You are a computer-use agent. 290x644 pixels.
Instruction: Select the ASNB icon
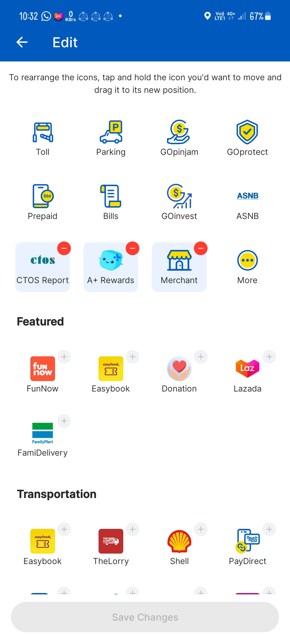point(248,196)
